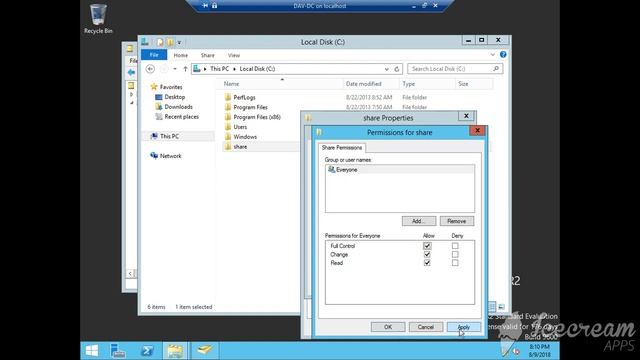Image resolution: width=640 pixels, height=360 pixels.
Task: Sort by Date modified column header
Action: click(371, 84)
